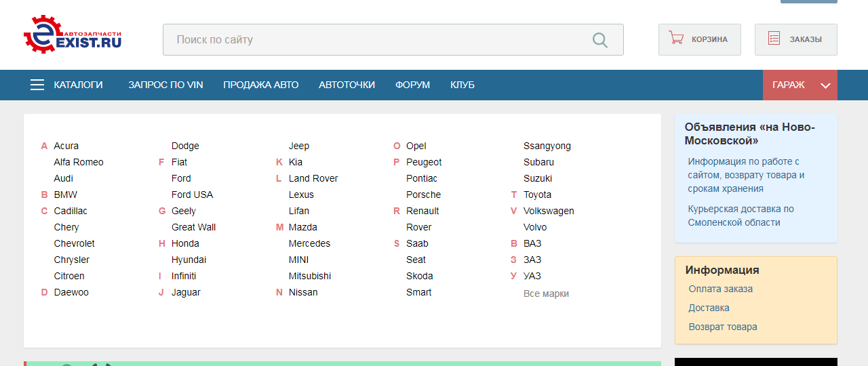
Task: Open the Доставка info link
Action: click(709, 308)
